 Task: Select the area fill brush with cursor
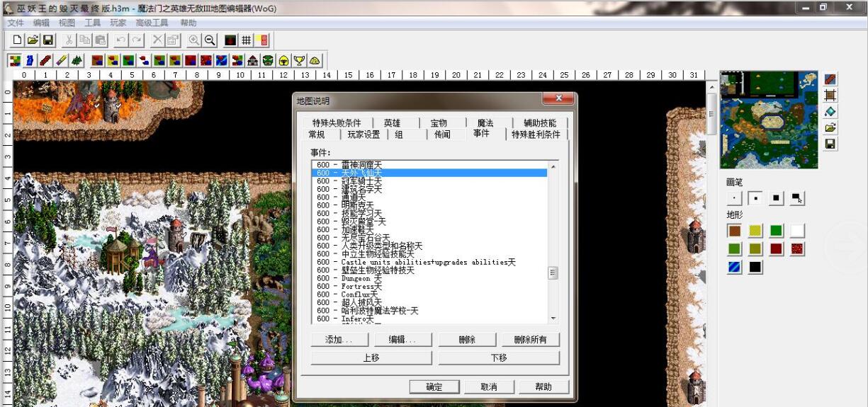(797, 198)
